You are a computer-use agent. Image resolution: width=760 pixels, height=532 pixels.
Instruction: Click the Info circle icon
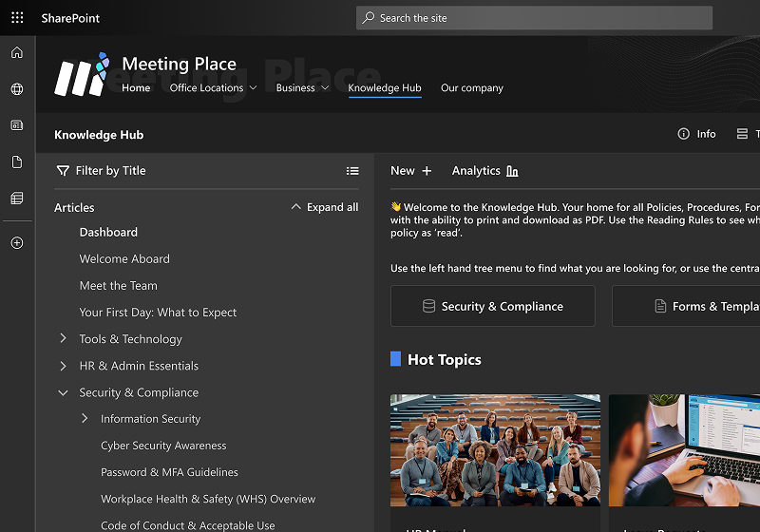683,134
